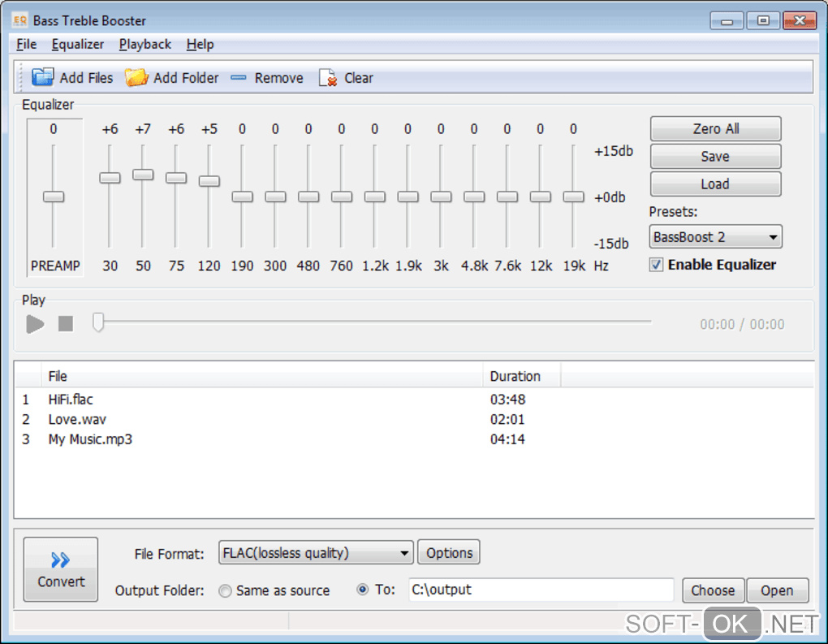Click the Open output folder button
828x644 pixels.
pyautogui.click(x=778, y=590)
